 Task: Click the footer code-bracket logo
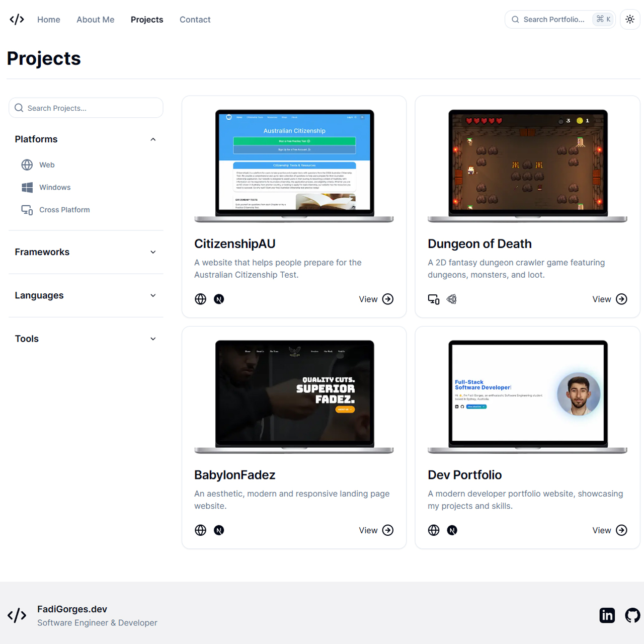(x=17, y=615)
